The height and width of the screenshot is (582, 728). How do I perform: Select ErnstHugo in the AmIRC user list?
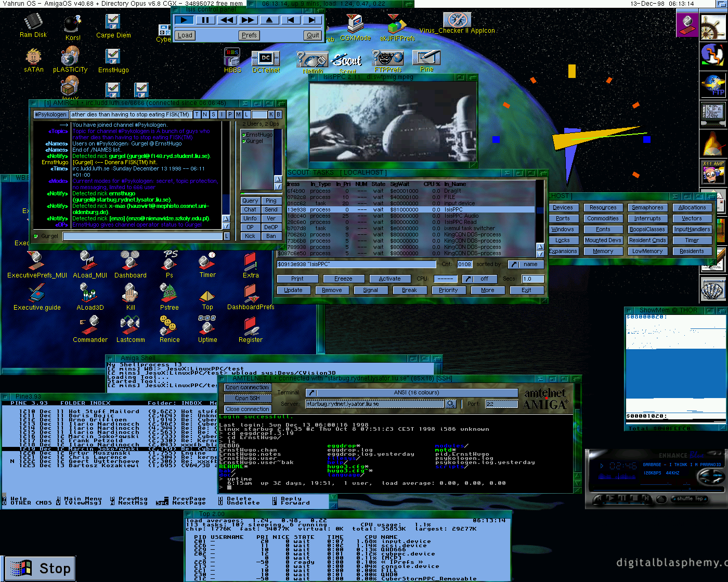[258, 135]
